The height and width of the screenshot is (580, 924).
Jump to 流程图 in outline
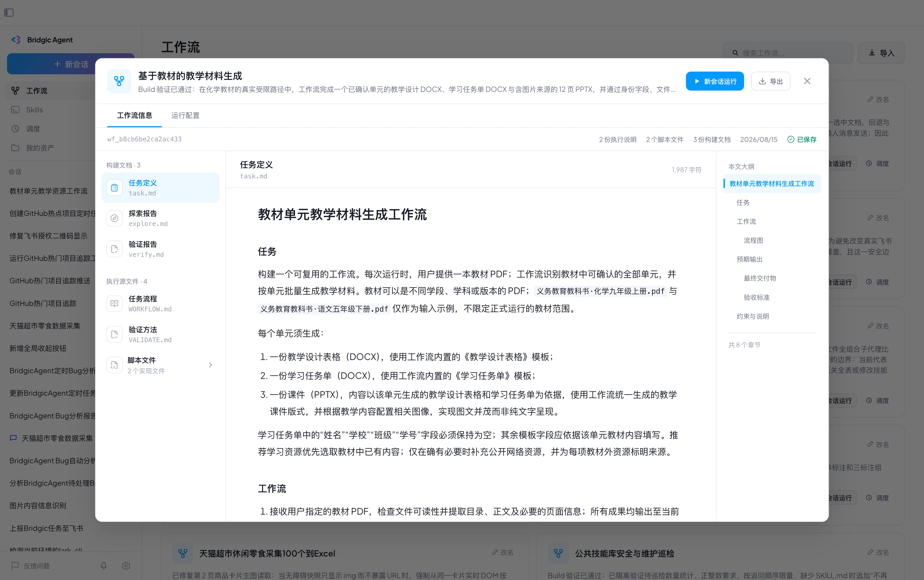(x=753, y=241)
